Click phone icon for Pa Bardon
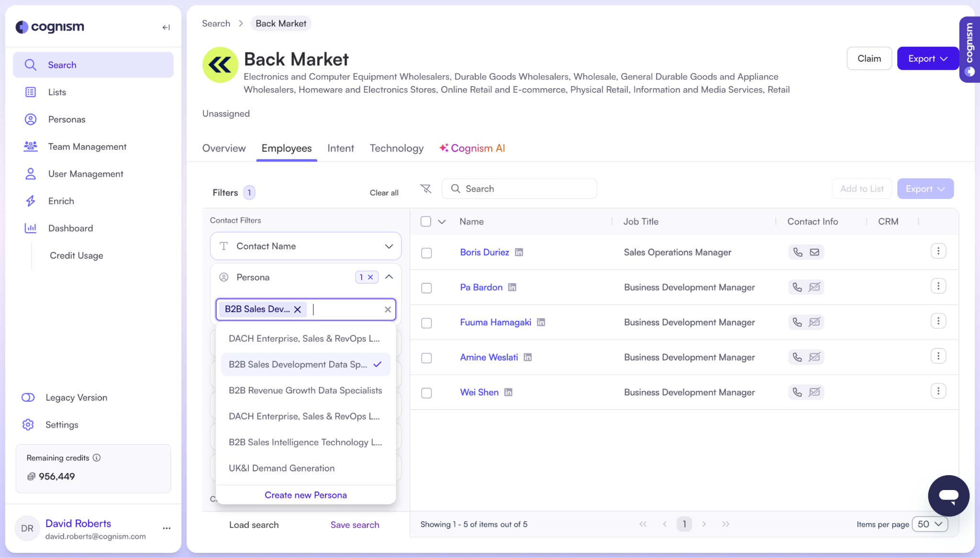The width and height of the screenshot is (980, 558). coord(797,287)
